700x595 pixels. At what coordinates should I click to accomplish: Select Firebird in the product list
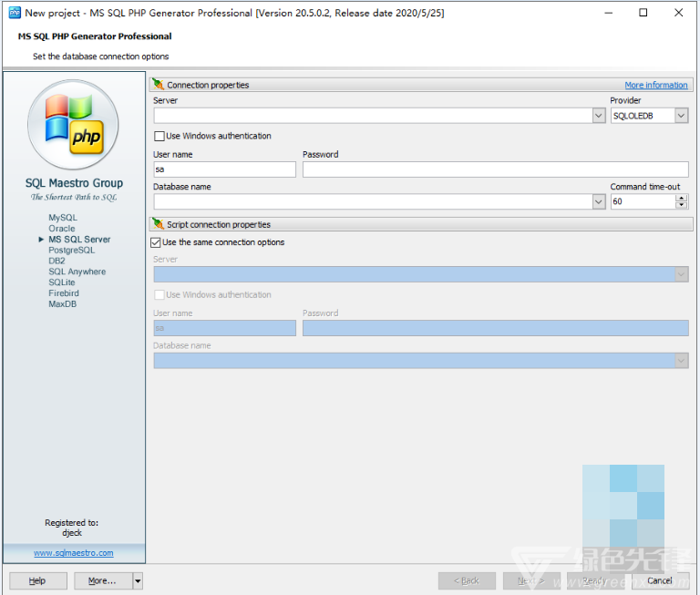pyautogui.click(x=64, y=292)
